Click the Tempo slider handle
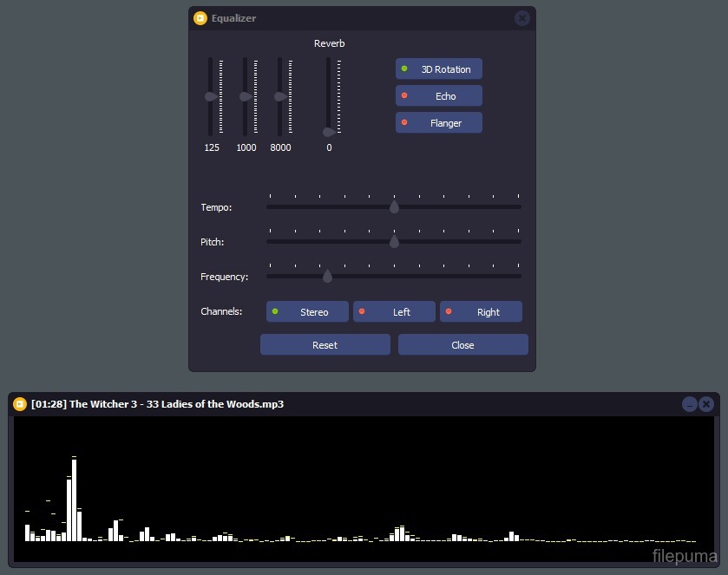Viewport: 728px width, 575px height. 394,206
